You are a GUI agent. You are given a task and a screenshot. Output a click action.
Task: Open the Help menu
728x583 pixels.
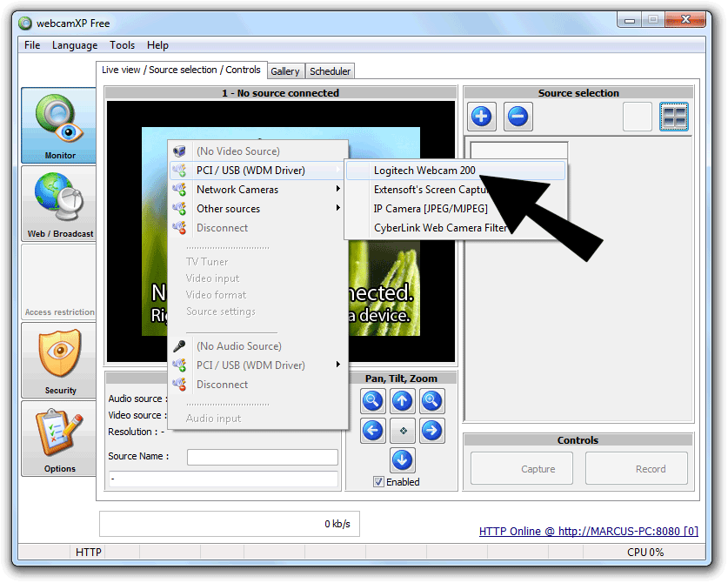157,45
